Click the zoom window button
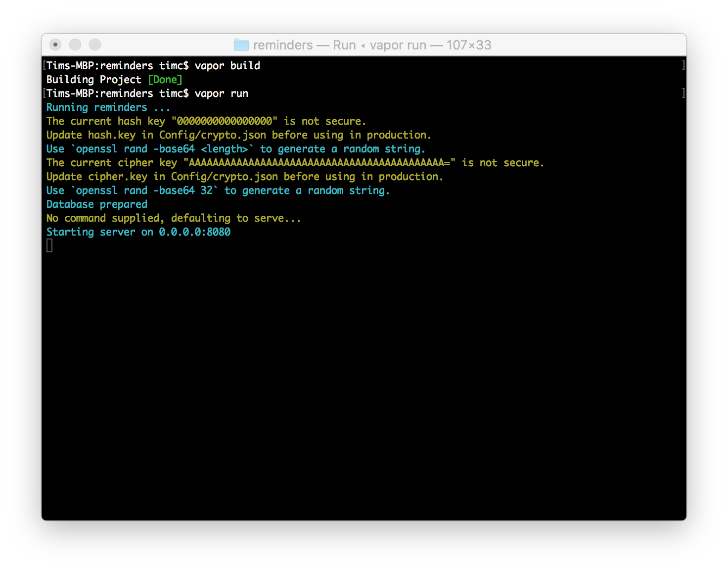The height and width of the screenshot is (570, 728). pos(95,45)
